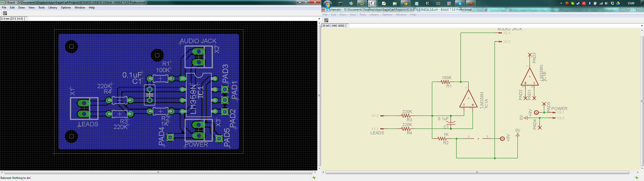Open Draw menu in Board window

tap(21, 8)
